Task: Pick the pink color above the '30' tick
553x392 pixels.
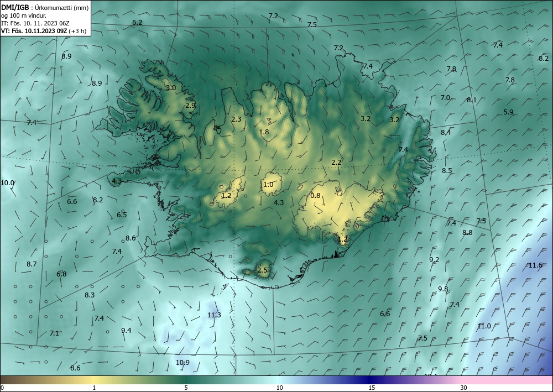Action: coord(464,380)
